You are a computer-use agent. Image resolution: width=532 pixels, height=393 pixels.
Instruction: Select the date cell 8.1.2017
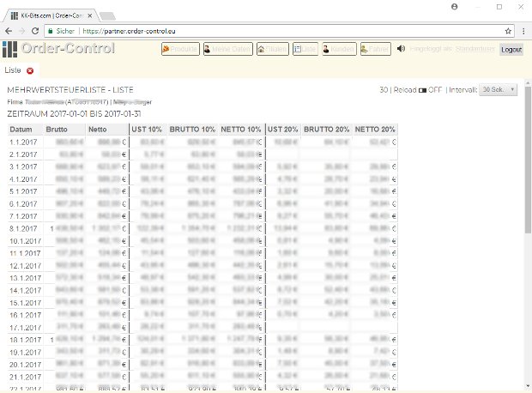(23, 228)
